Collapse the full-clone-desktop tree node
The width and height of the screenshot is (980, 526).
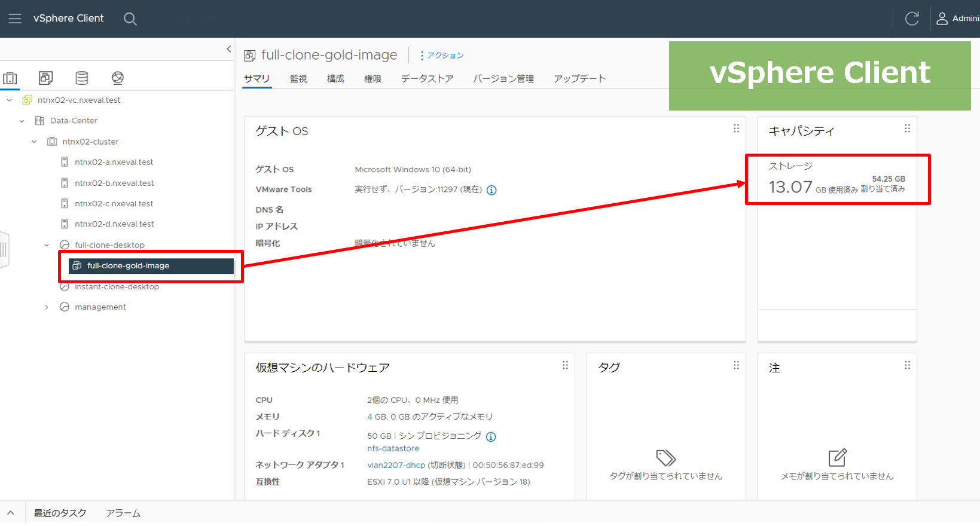[x=47, y=245]
